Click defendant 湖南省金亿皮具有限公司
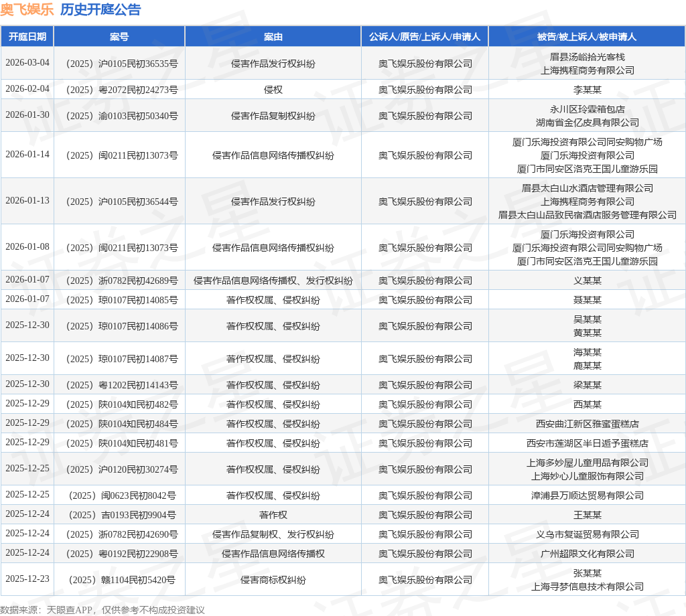 click(x=587, y=123)
